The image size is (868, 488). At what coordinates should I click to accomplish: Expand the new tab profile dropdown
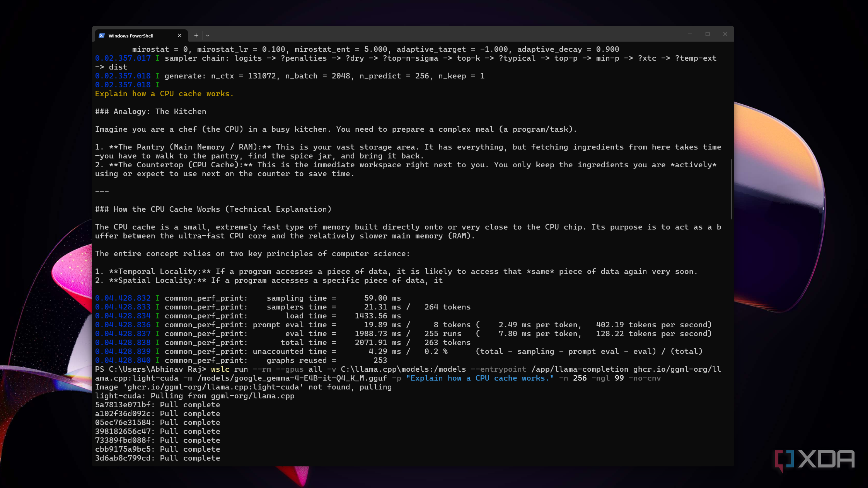coord(208,36)
